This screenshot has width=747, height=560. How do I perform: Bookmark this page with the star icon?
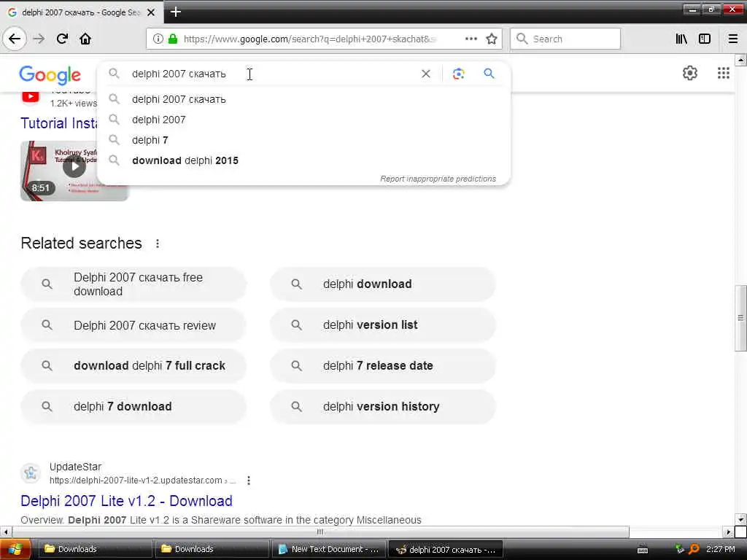tap(492, 39)
